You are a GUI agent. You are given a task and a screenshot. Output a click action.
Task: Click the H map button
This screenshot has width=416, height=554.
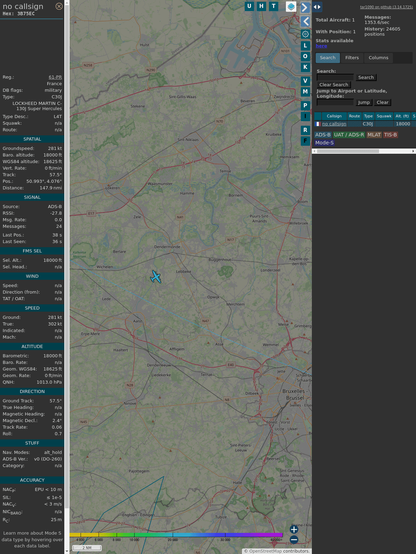(261, 6)
